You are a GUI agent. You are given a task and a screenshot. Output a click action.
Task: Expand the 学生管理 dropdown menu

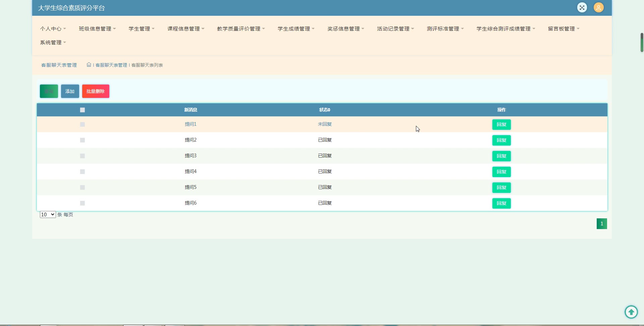click(x=142, y=29)
